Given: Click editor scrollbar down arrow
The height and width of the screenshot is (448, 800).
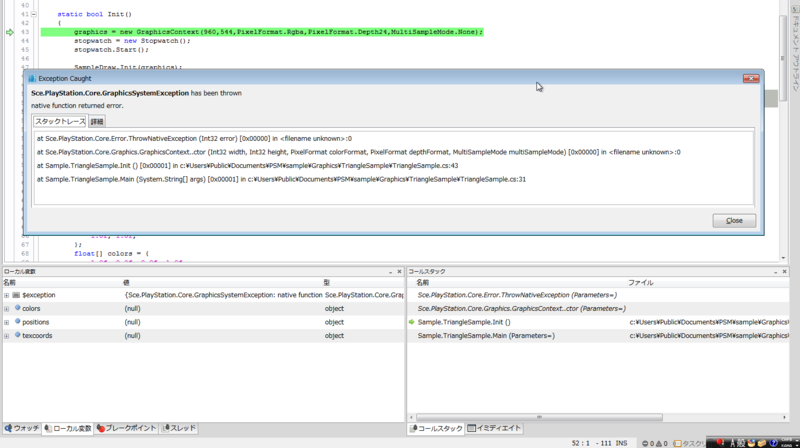Looking at the screenshot, I should [x=783, y=258].
